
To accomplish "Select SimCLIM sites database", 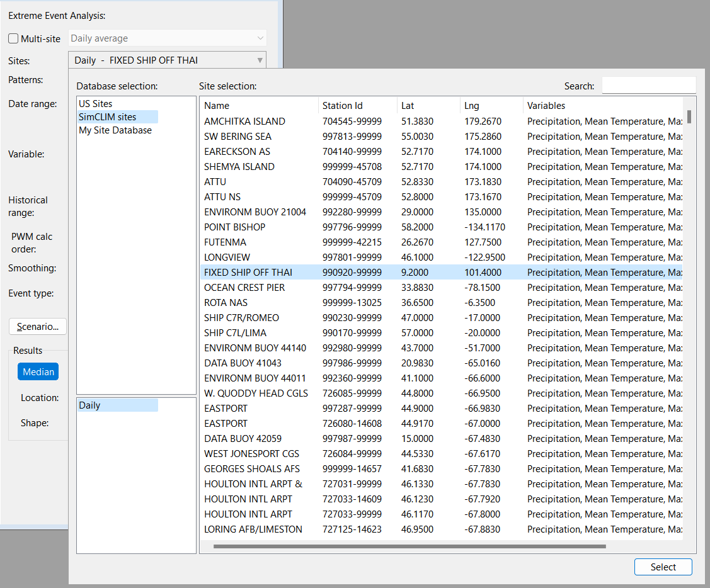I will (x=118, y=117).
